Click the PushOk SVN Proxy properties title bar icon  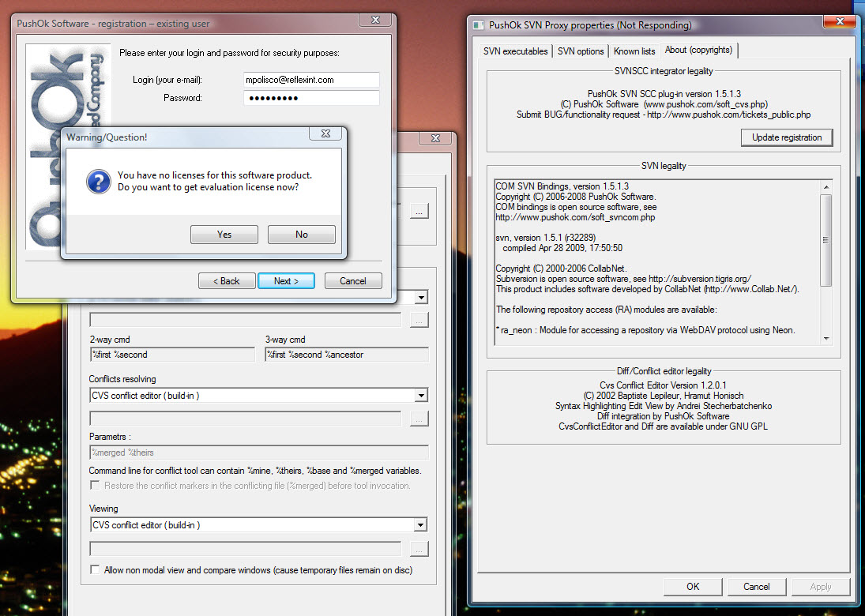(x=478, y=25)
